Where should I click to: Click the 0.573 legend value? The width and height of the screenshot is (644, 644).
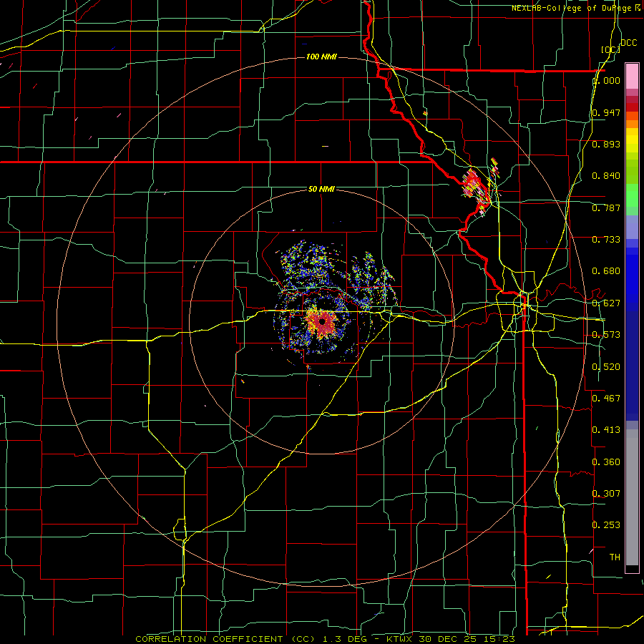click(x=606, y=335)
